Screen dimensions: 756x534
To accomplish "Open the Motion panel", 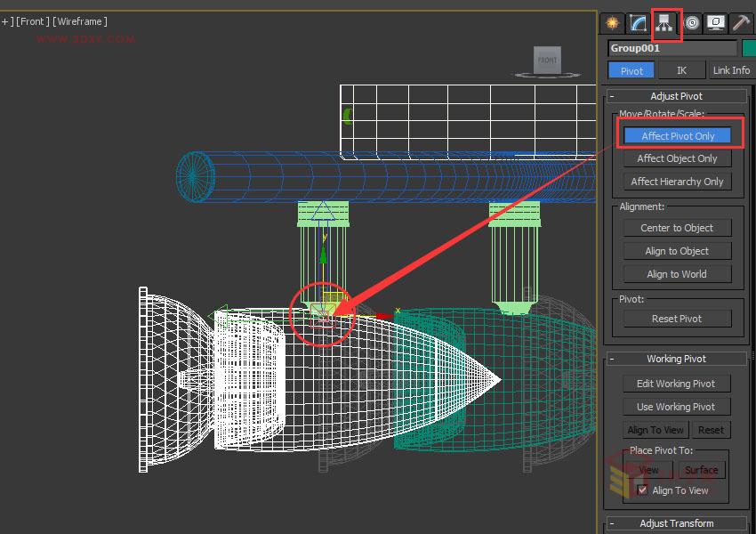I will pos(692,23).
